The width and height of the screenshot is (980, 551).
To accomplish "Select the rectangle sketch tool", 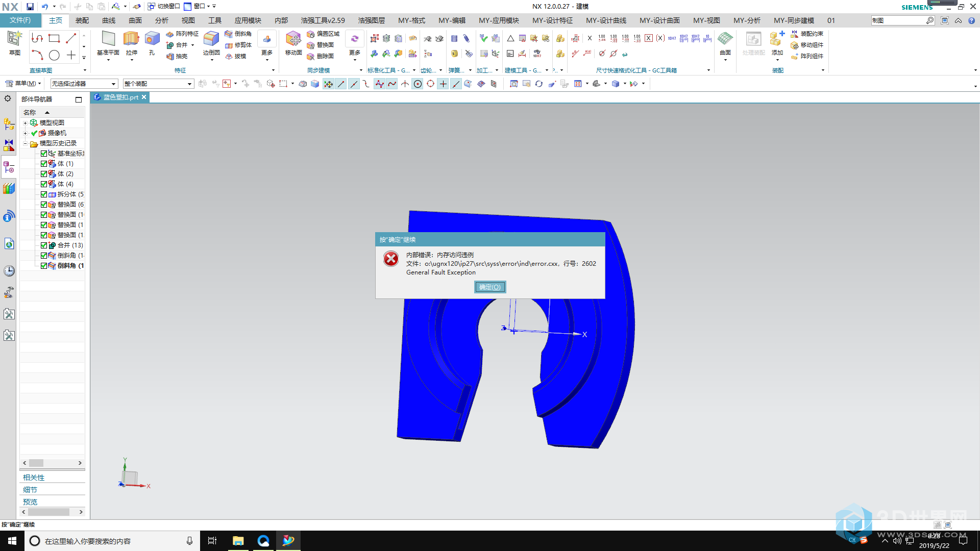I will coord(54,38).
